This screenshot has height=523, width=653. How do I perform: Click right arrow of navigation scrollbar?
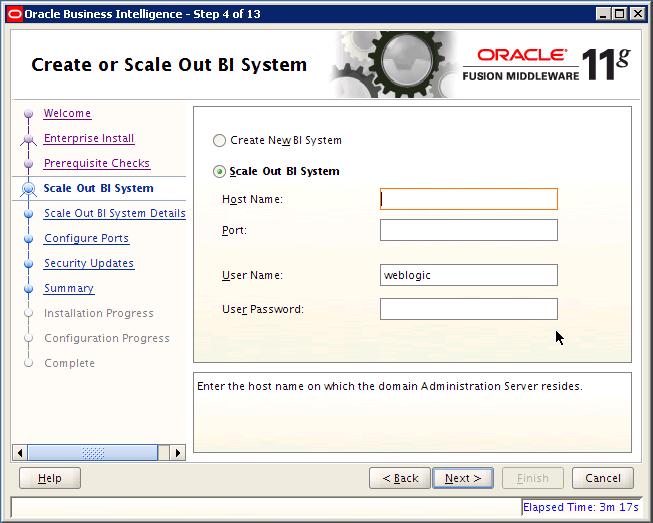pyautogui.click(x=178, y=453)
